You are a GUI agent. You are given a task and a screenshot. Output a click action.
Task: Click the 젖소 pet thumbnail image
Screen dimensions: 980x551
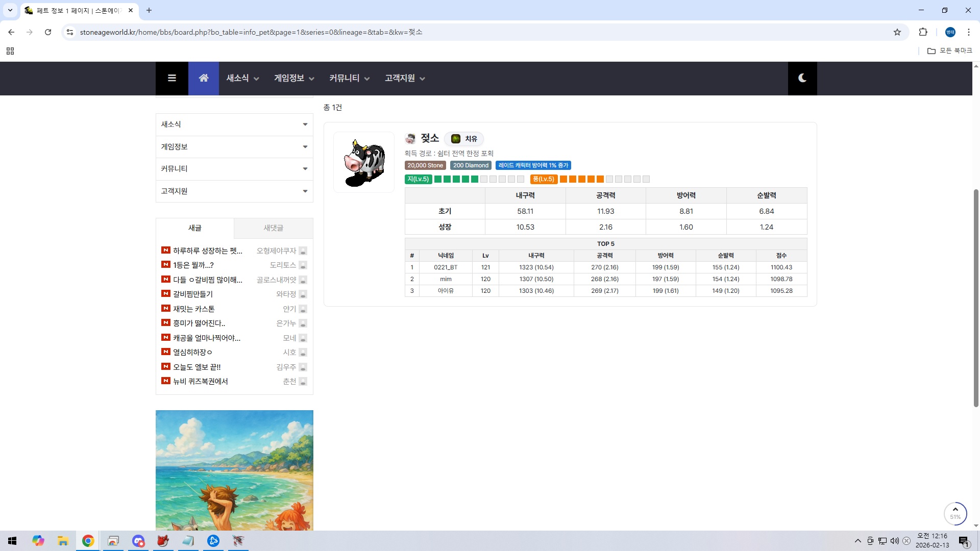364,162
